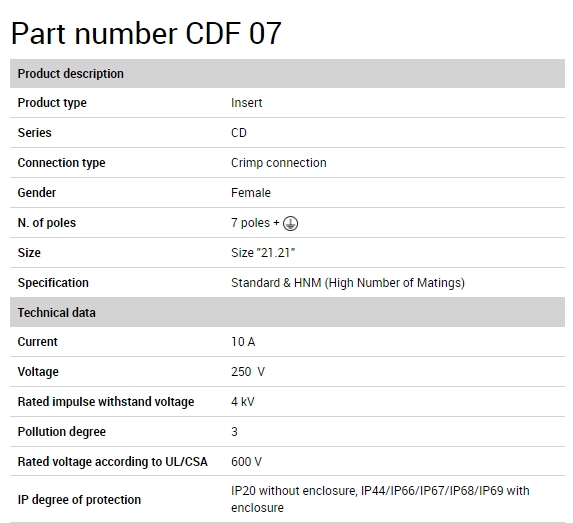
Task: Click the Crimp connection value
Action: (x=279, y=163)
